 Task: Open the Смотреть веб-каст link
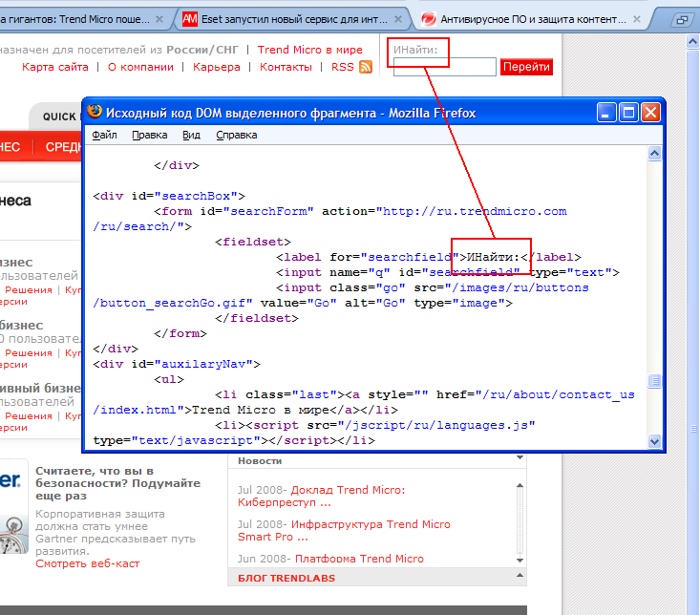pyautogui.click(x=88, y=563)
